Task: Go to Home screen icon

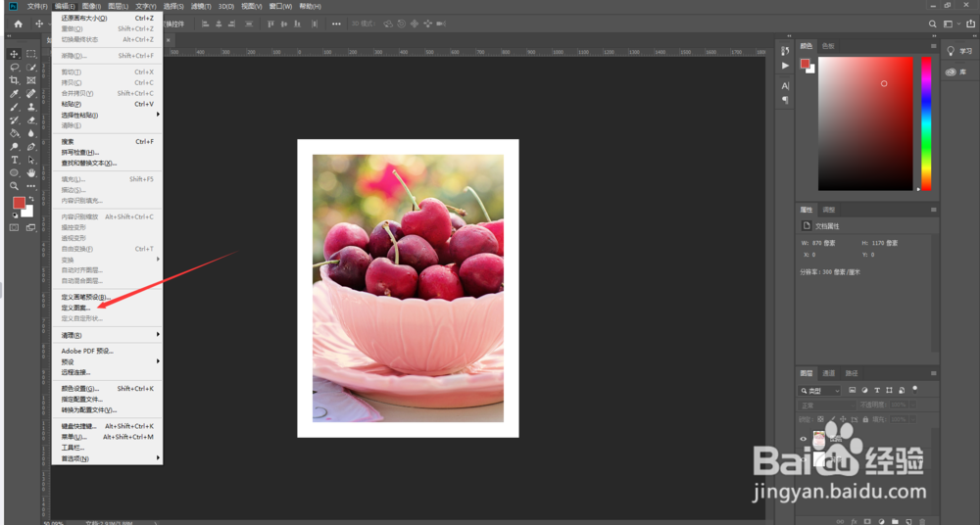Action: 18,24
